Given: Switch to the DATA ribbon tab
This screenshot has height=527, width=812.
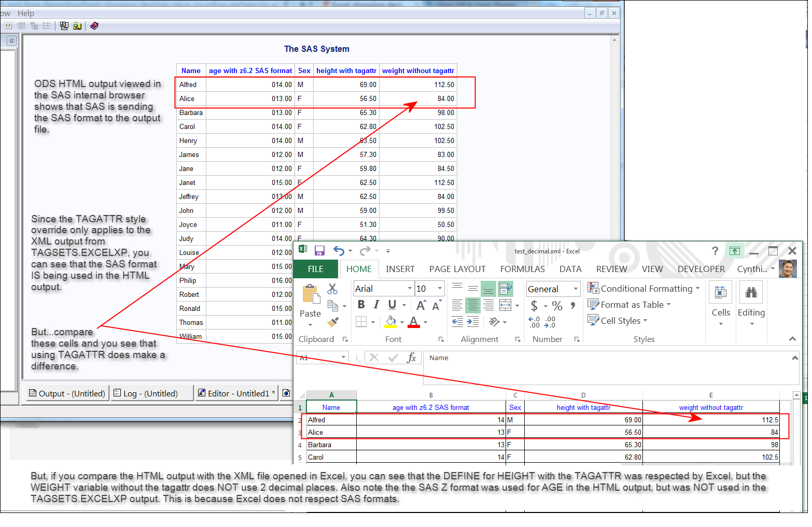Looking at the screenshot, I should pyautogui.click(x=570, y=269).
